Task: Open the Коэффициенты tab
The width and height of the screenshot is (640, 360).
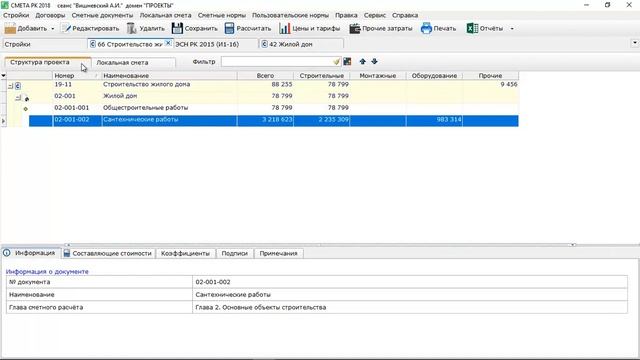Action: 185,253
